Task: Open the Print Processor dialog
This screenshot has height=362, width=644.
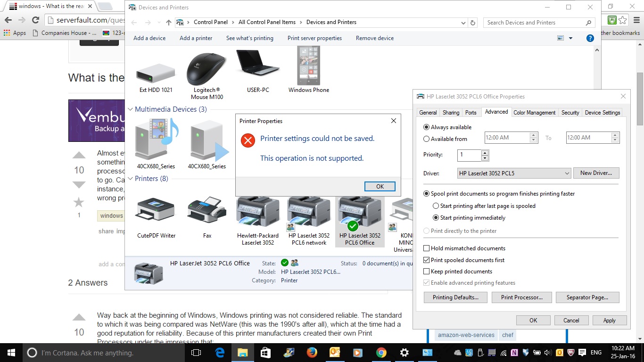Action: pyautogui.click(x=521, y=297)
